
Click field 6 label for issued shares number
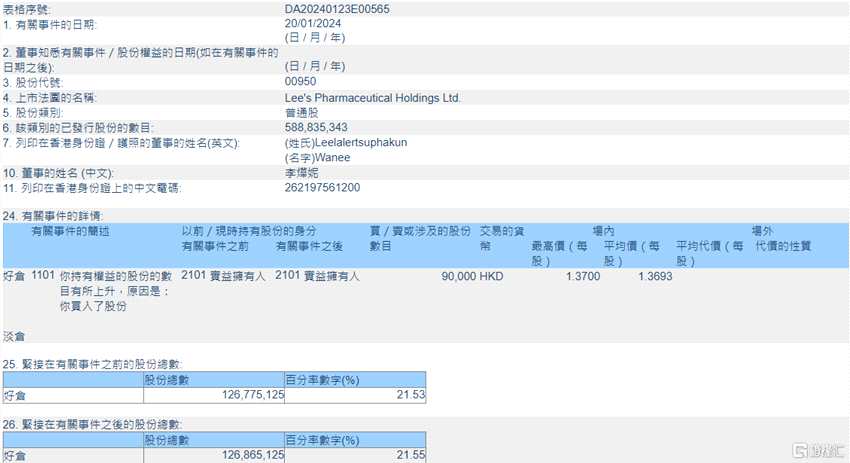coord(78,128)
